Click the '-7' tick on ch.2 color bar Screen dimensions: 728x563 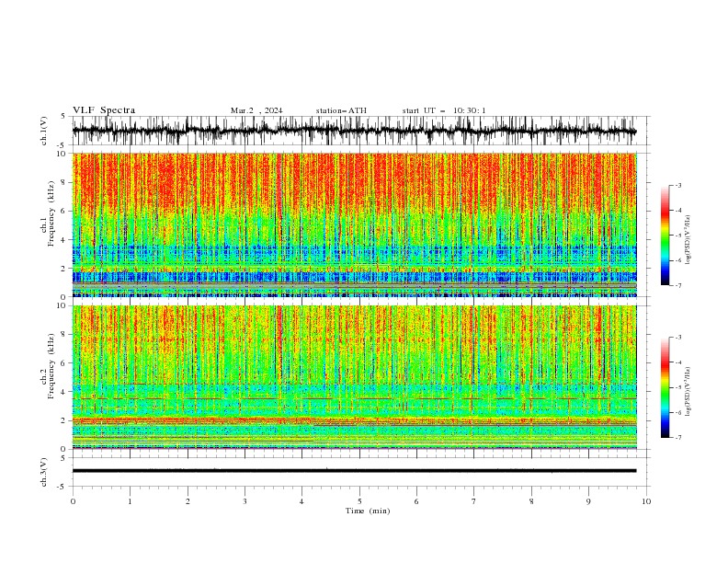pos(677,437)
